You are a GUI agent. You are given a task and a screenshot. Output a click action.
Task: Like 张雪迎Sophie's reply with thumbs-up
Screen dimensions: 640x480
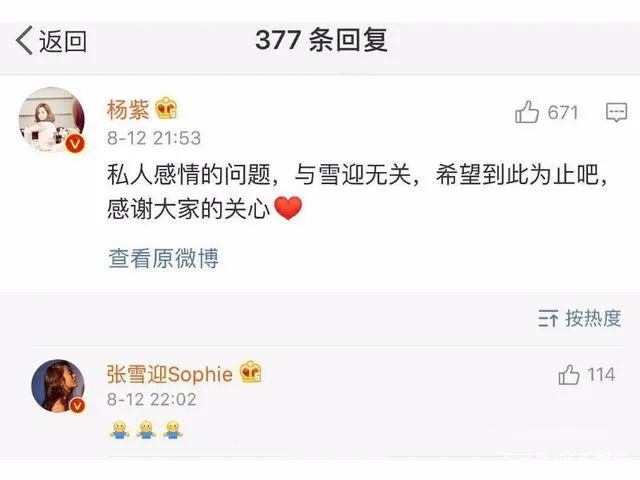coord(569,375)
